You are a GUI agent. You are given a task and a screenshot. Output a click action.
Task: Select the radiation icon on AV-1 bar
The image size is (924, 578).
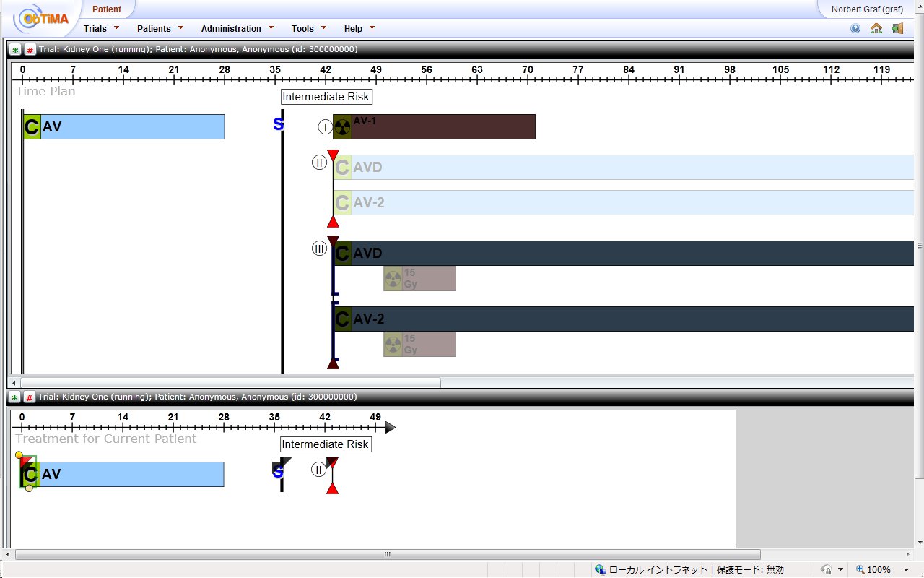342,127
